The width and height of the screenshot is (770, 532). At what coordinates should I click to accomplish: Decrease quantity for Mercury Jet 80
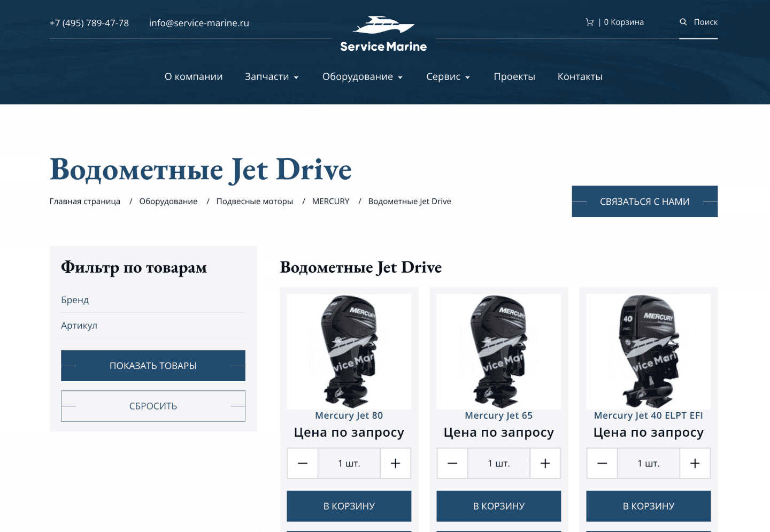pos(303,463)
